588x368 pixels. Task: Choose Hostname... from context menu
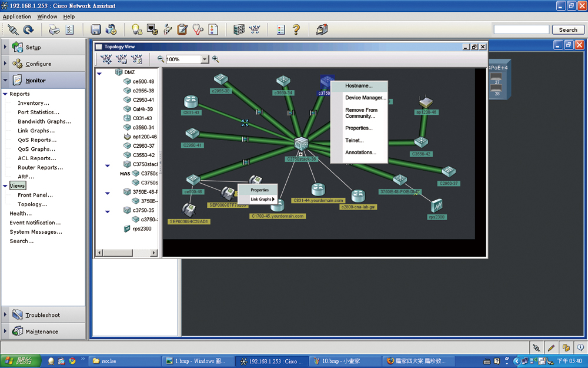359,85
